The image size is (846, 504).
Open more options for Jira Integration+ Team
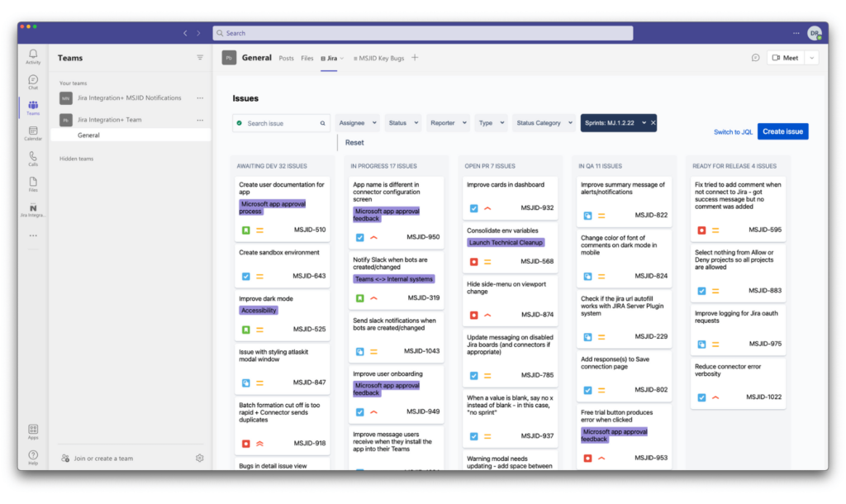point(200,120)
